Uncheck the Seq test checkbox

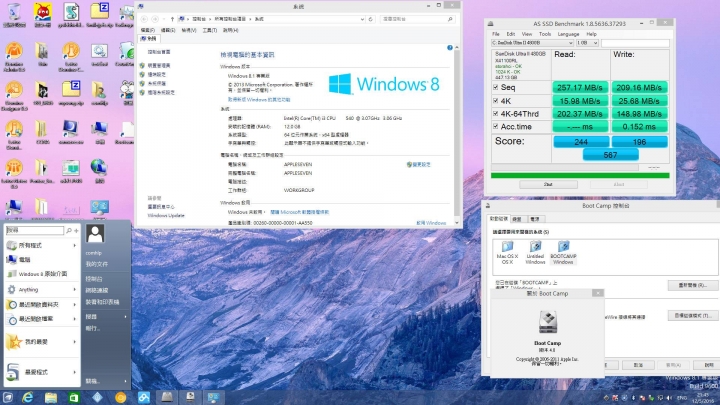pos(495,87)
